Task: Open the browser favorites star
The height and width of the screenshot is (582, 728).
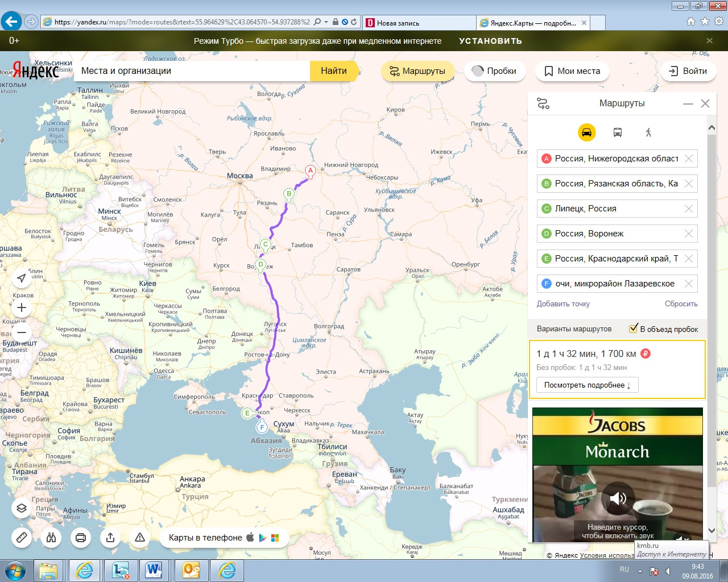Action: [705, 22]
